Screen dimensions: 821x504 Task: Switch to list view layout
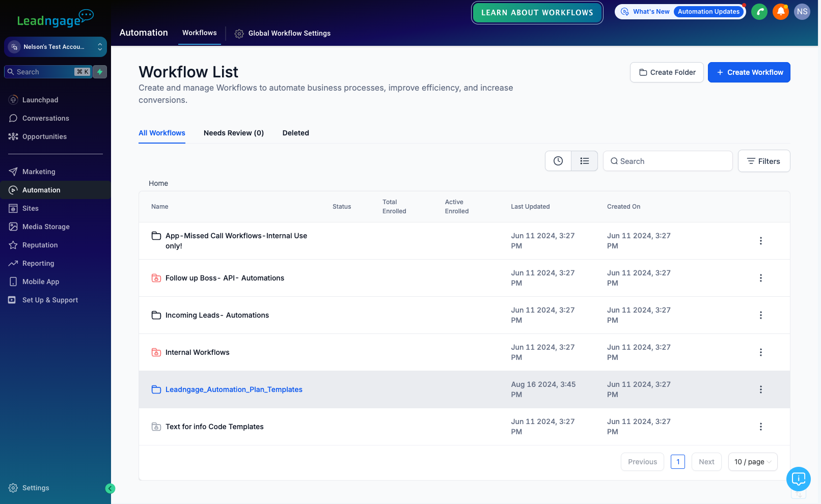tap(585, 161)
